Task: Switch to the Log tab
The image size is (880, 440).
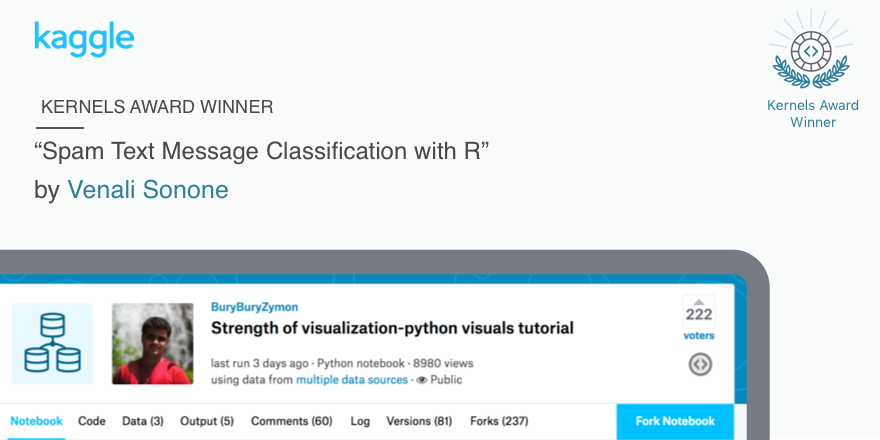Action: point(360,421)
